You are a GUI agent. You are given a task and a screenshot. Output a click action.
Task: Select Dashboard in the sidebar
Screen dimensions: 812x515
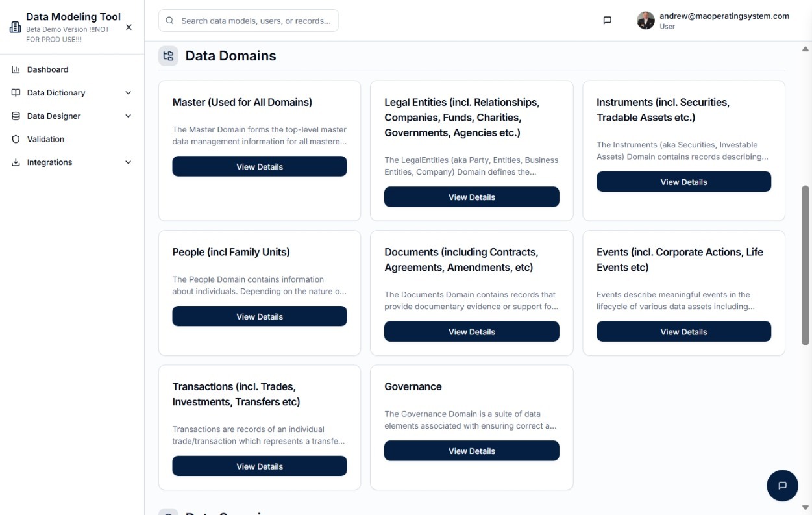(47, 69)
